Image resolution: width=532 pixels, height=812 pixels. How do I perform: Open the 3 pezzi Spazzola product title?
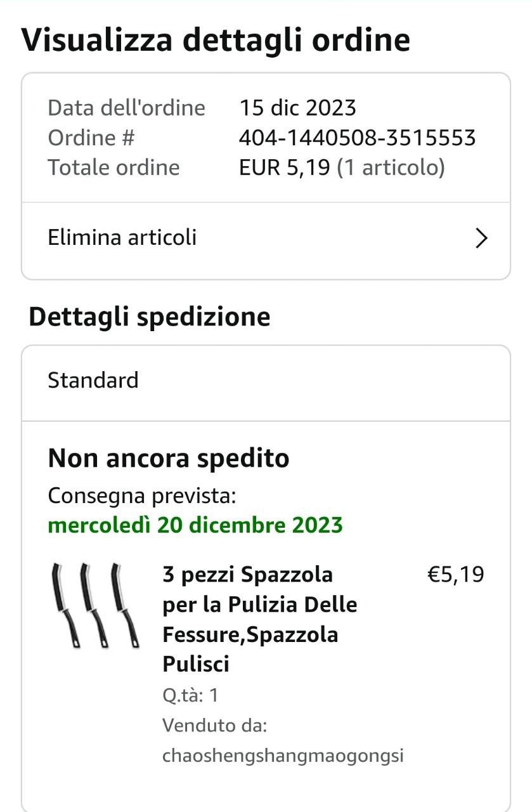[260, 619]
